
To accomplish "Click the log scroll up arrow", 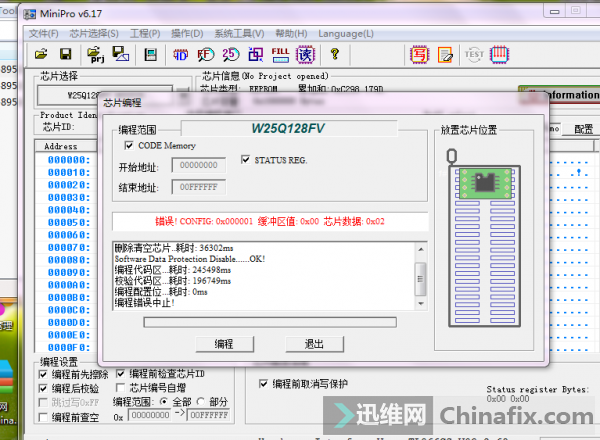I will point(421,249).
